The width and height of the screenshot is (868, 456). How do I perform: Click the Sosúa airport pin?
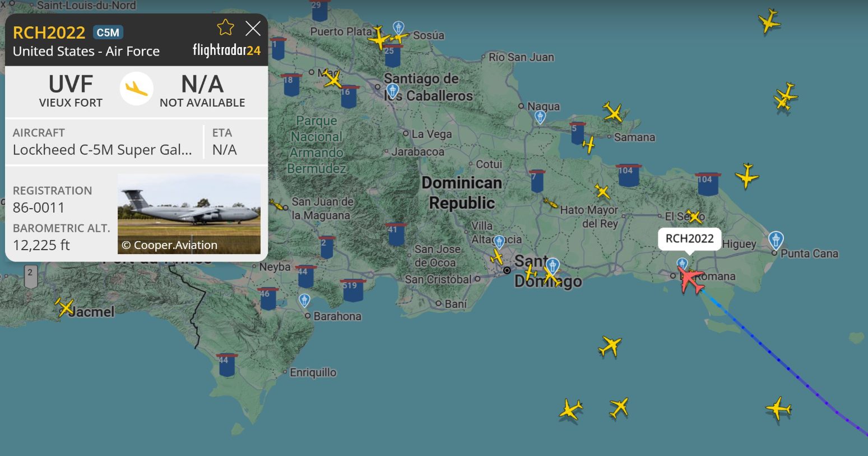click(x=398, y=27)
